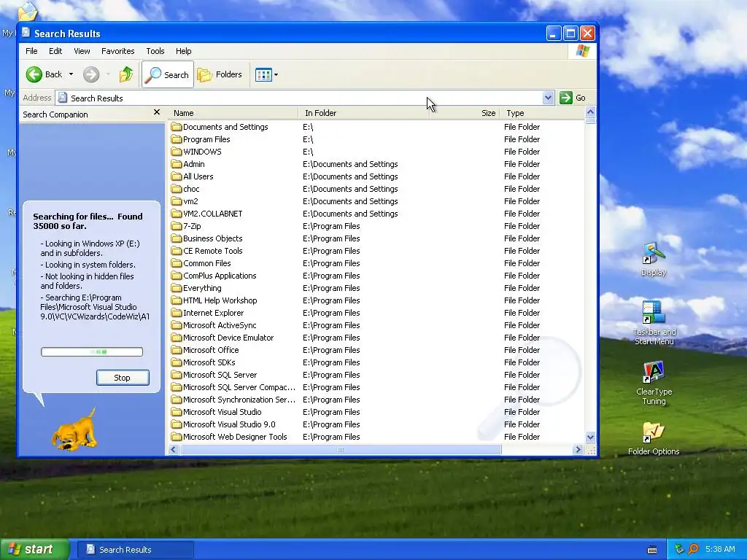Select the Display desktop shortcut
This screenshot has width=747, height=560.
(x=654, y=260)
